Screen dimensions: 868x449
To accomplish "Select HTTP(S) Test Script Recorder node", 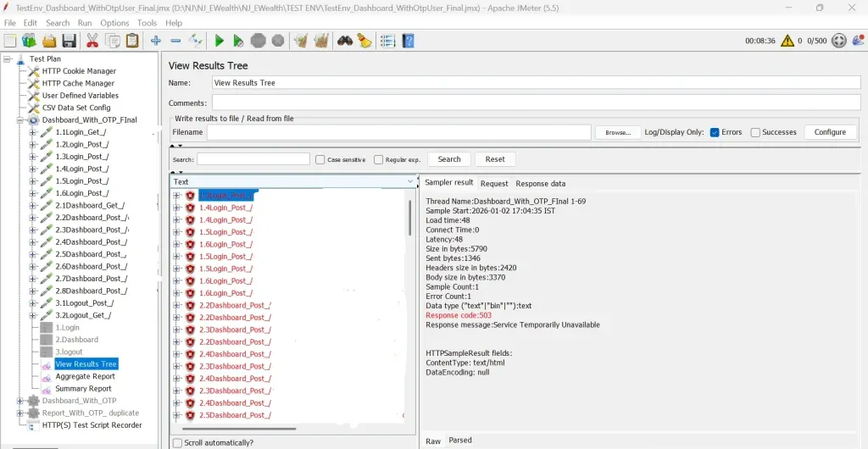I will click(92, 425).
